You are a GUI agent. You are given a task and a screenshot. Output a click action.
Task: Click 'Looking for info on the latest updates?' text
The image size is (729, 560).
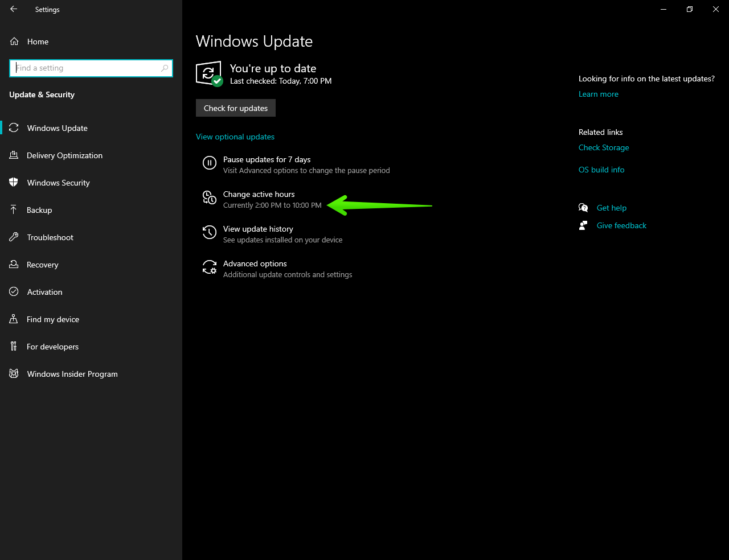point(646,79)
